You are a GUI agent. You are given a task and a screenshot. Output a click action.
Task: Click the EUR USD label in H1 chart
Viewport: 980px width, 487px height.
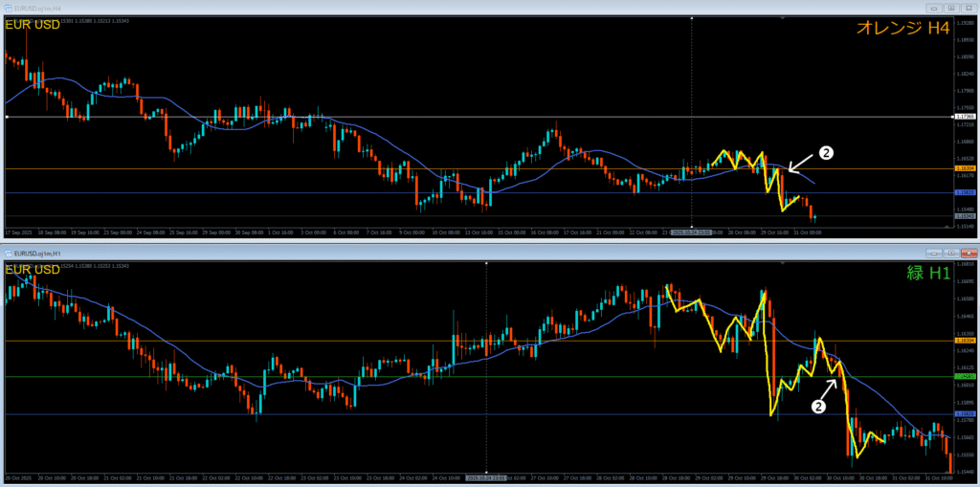[33, 269]
